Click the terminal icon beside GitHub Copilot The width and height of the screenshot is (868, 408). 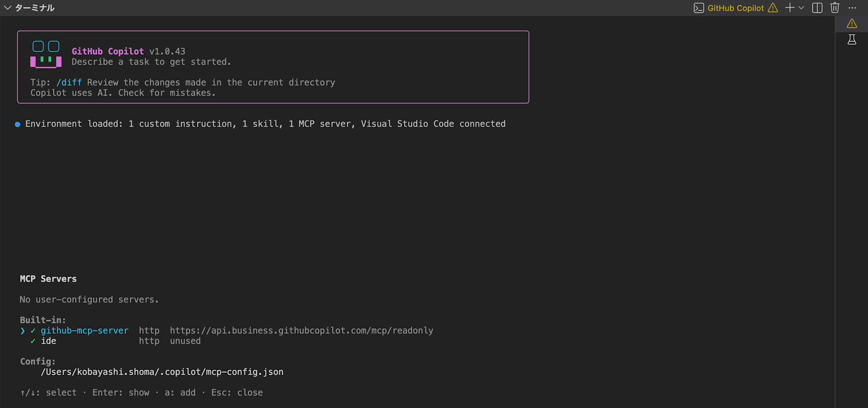pyautogui.click(x=699, y=8)
